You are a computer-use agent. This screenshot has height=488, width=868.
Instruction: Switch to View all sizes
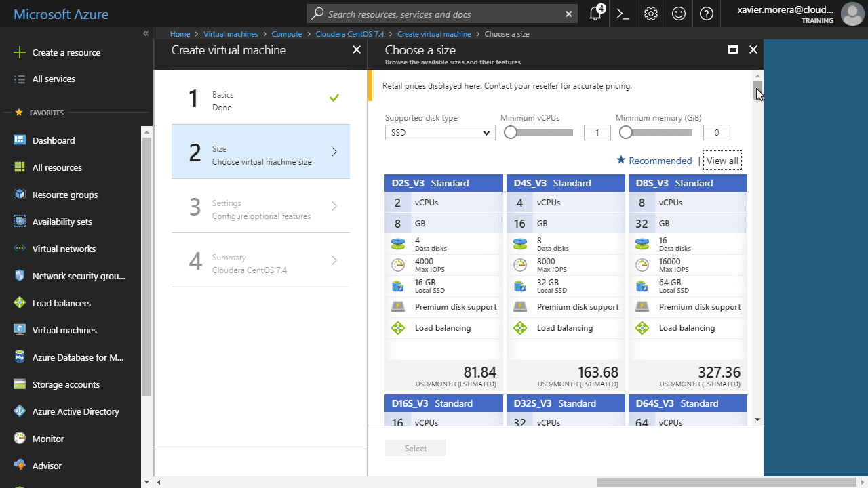point(722,161)
